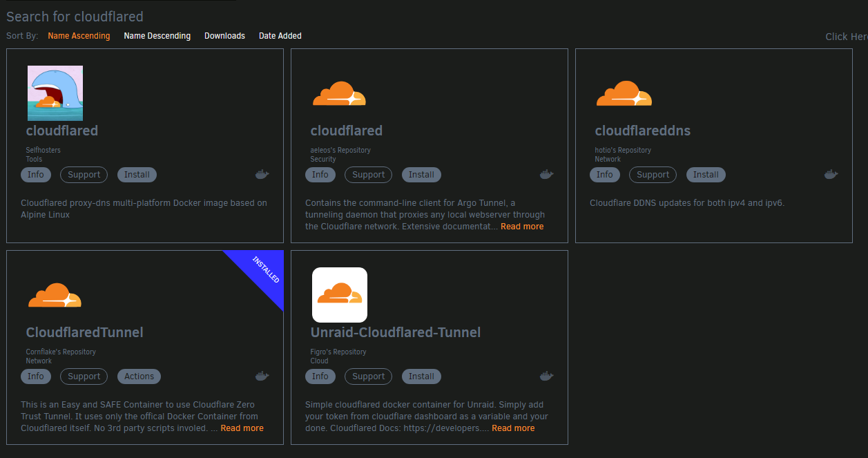
Task: Sort results by Name Ascending
Action: [x=79, y=36]
